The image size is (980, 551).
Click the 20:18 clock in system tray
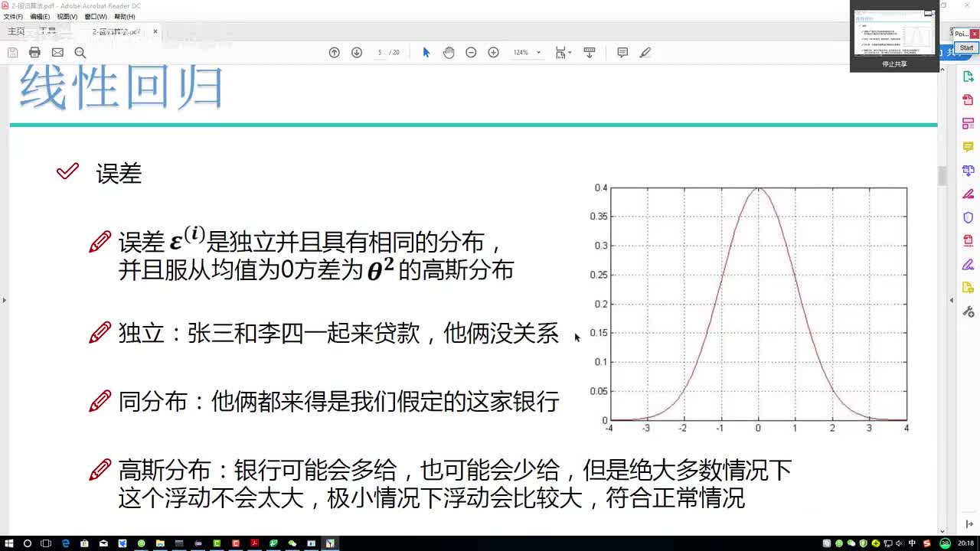tap(964, 543)
